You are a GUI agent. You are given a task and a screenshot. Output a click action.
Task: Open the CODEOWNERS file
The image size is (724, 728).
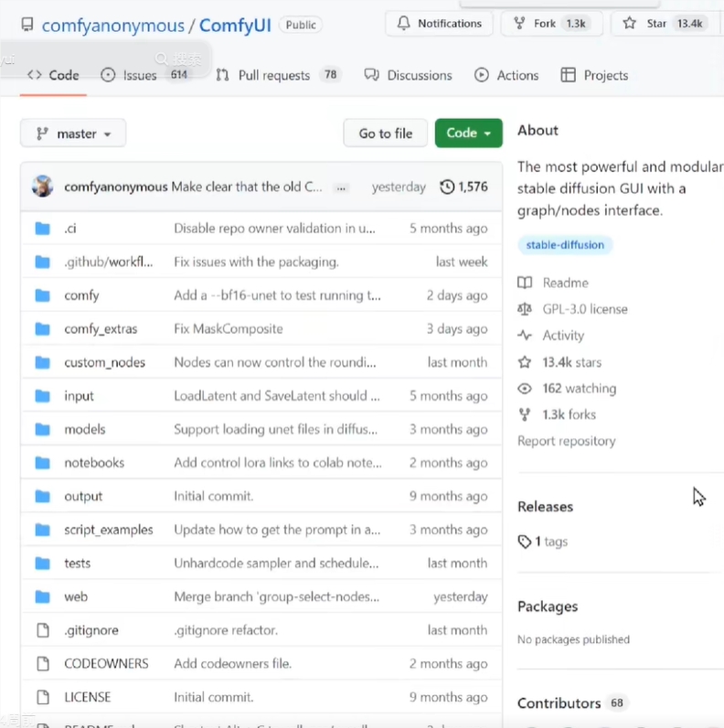click(106, 663)
